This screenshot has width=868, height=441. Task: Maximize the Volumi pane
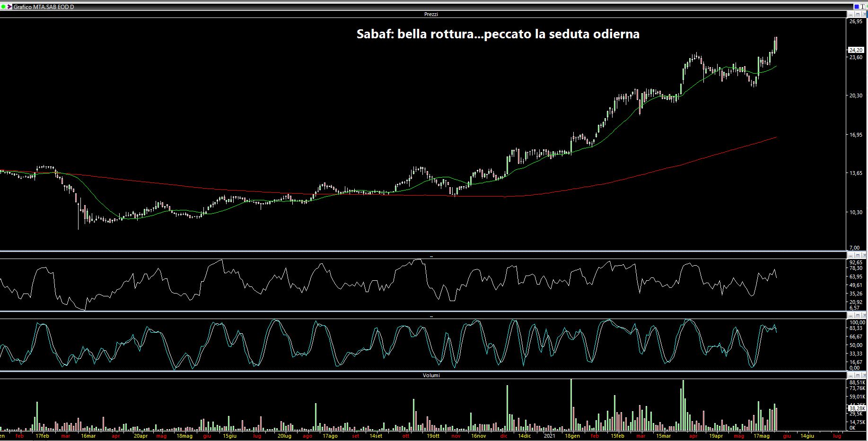point(857,375)
